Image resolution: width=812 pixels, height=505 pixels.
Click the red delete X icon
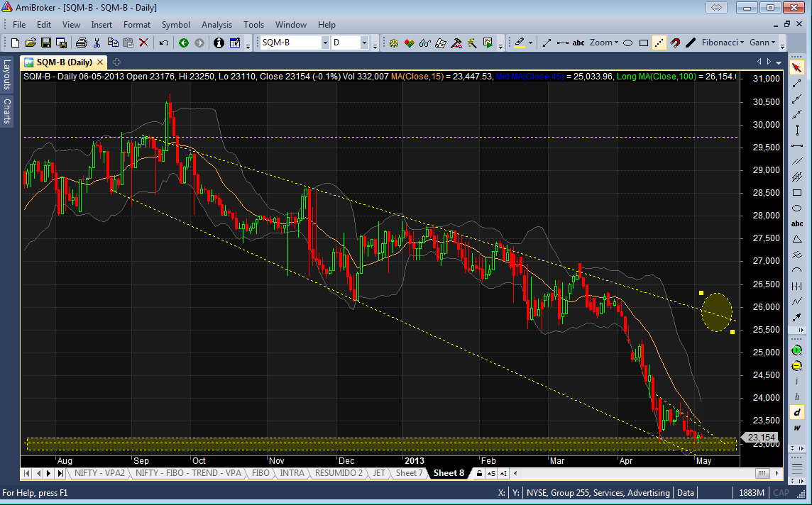tap(144, 43)
